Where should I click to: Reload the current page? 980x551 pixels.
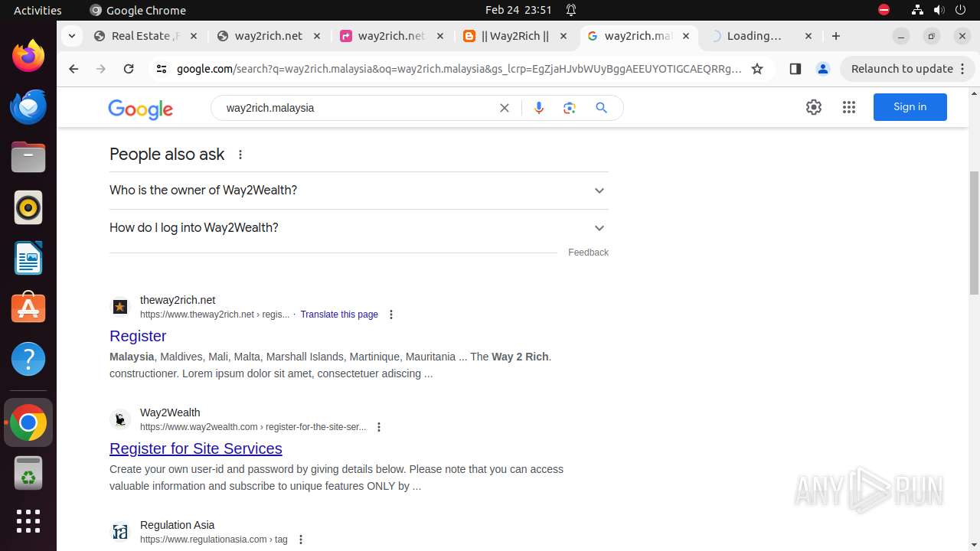[129, 69]
